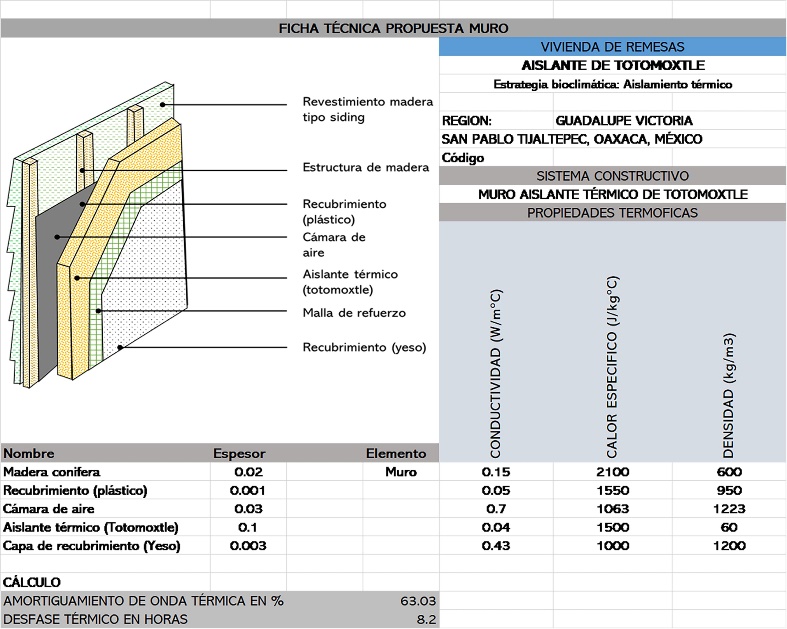Click the VIVIENDA DE REMESAS blue header cell
The height and width of the screenshot is (629, 787).
pyautogui.click(x=612, y=47)
